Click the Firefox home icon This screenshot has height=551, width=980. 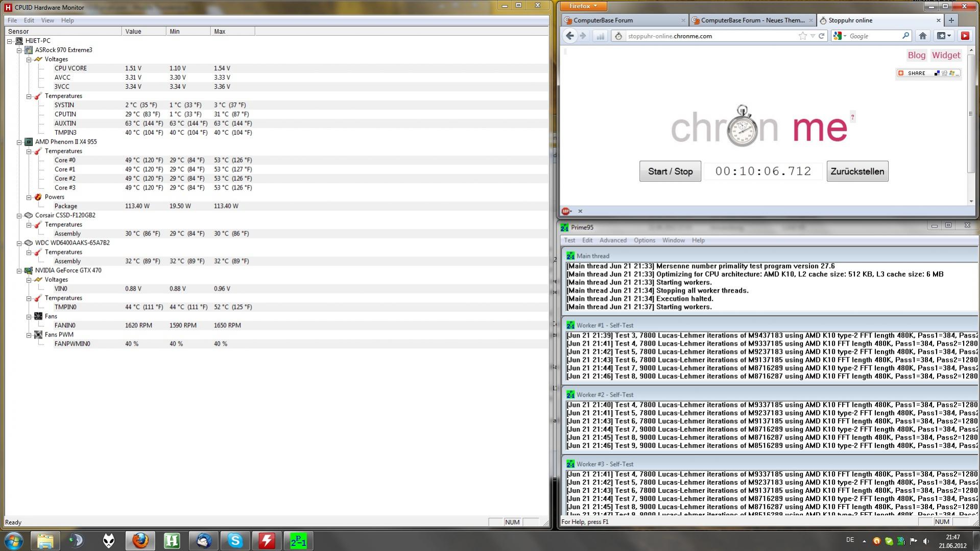point(922,36)
